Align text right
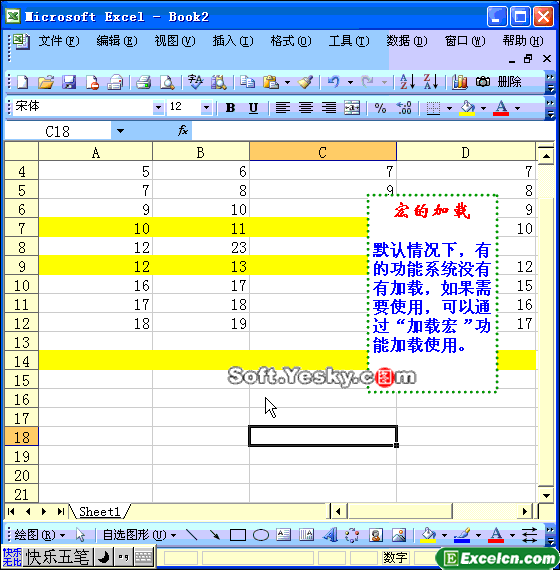 point(329,108)
